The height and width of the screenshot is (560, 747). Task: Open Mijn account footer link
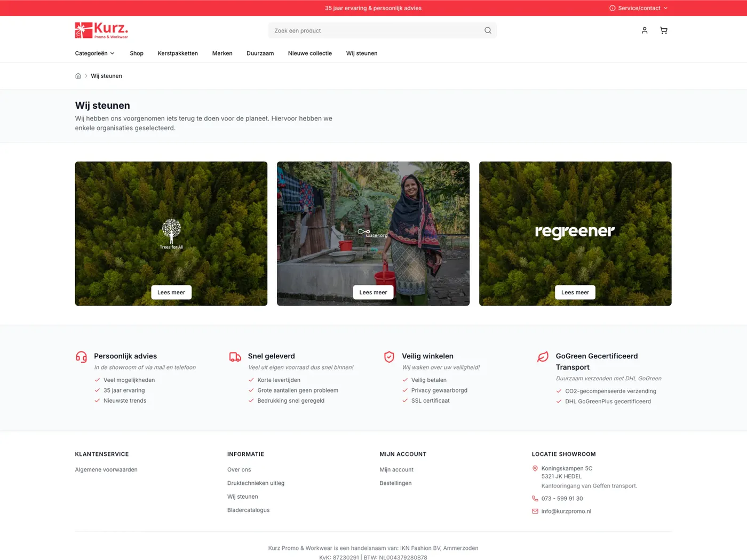[396, 470]
